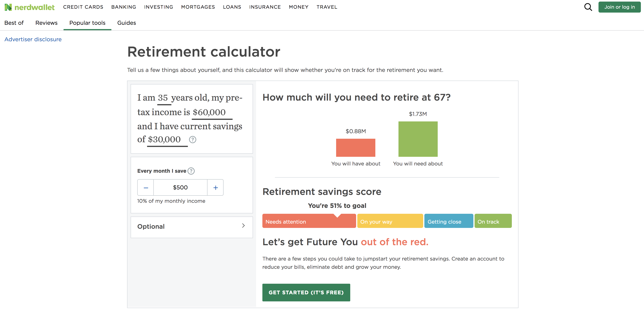The image size is (644, 312).
Task: Click help icon next to Every month I save
Action: tap(191, 171)
